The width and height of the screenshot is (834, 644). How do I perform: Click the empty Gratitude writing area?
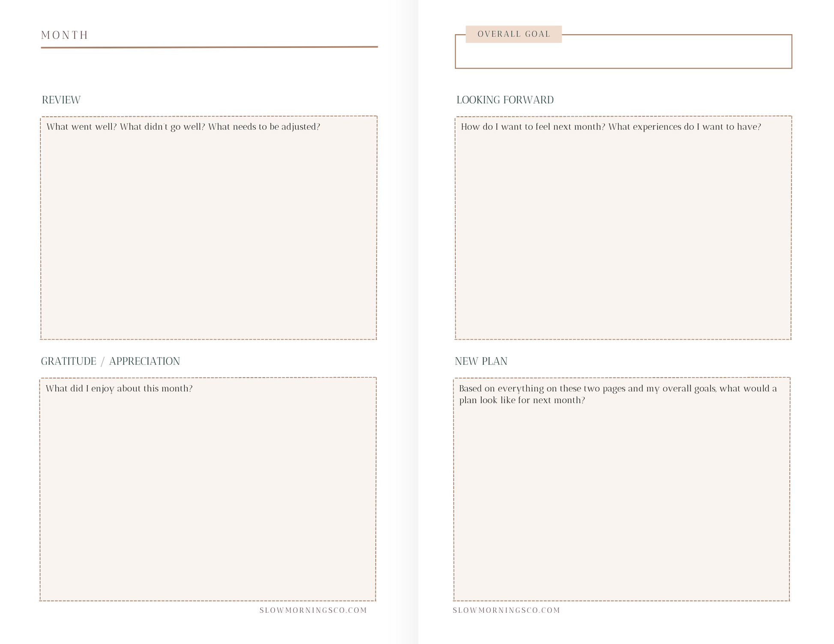pyautogui.click(x=208, y=497)
